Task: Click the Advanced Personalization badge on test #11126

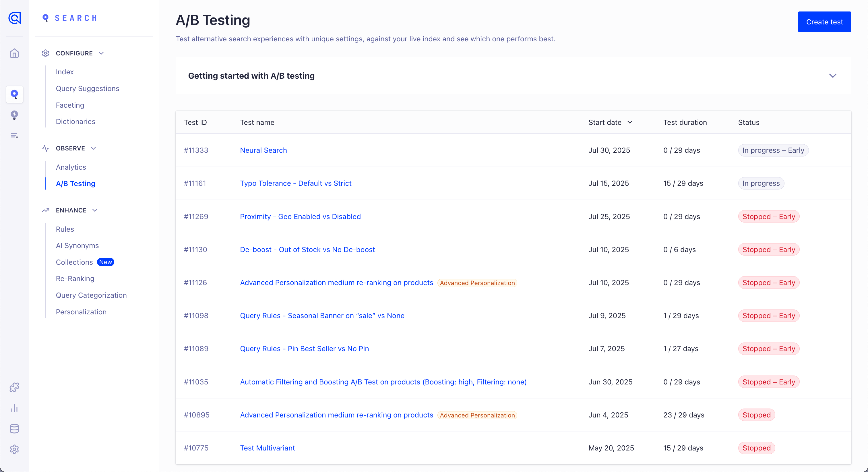Action: pyautogui.click(x=477, y=283)
